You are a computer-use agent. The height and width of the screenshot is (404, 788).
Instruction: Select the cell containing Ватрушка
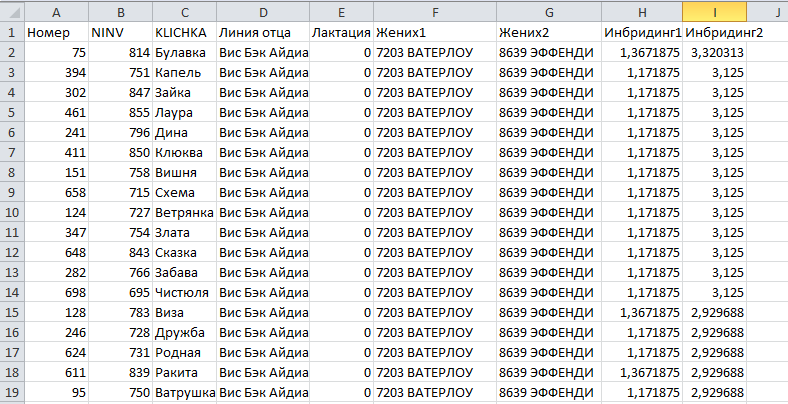point(184,392)
